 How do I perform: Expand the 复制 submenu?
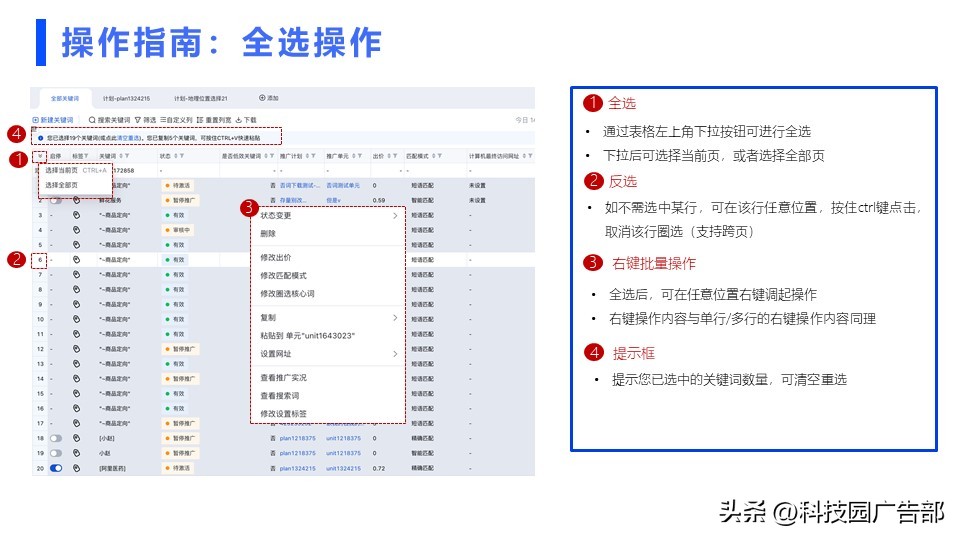point(395,318)
